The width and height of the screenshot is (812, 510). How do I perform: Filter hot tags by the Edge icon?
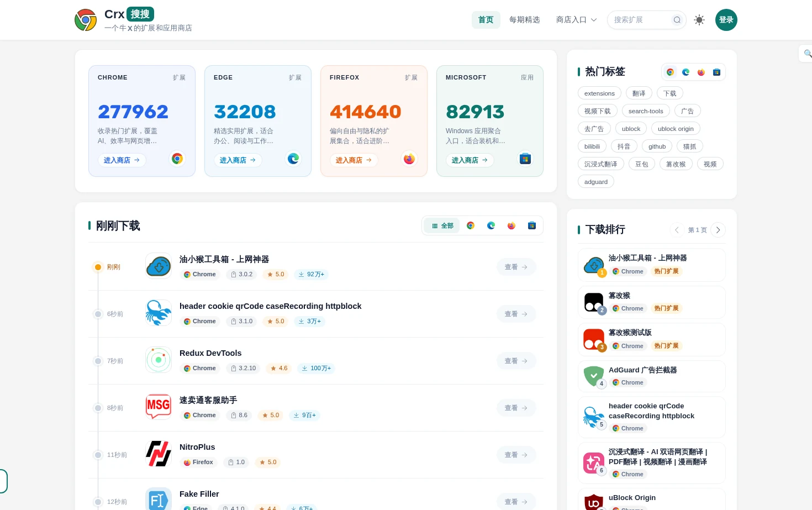click(686, 72)
